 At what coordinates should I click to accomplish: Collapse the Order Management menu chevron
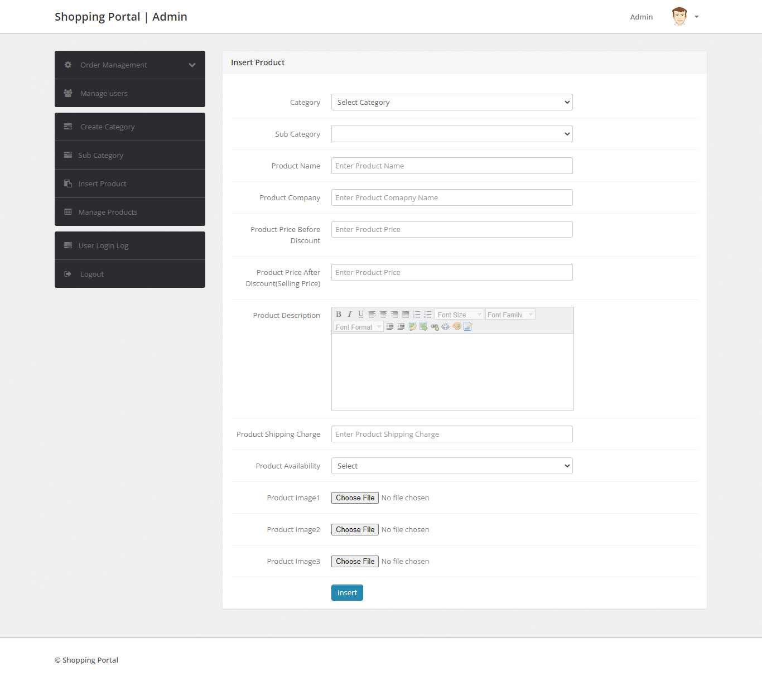(x=192, y=65)
